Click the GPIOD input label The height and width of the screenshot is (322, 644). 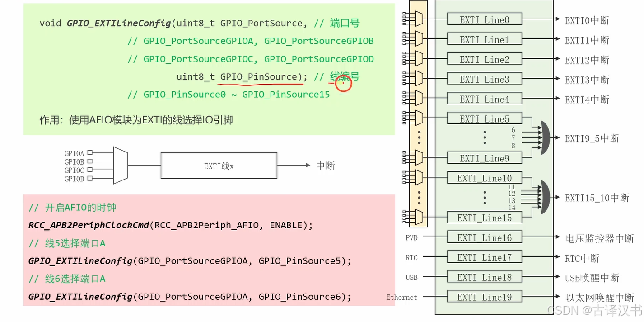[x=75, y=179]
